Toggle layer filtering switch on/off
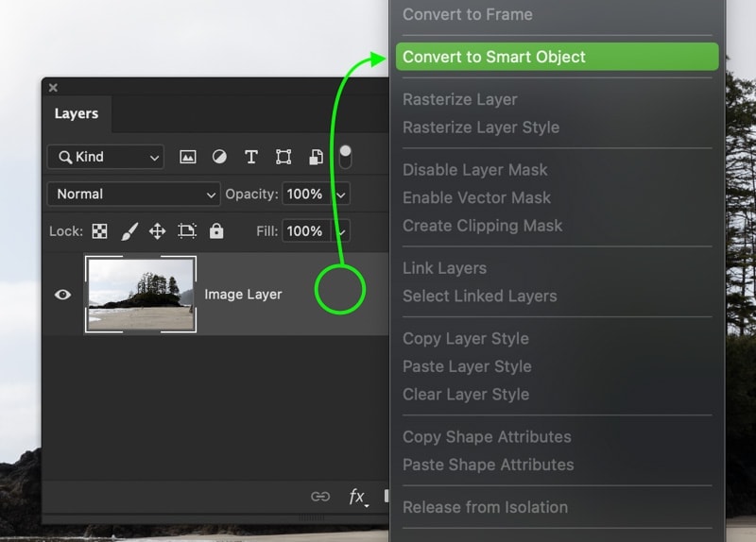Image resolution: width=756 pixels, height=542 pixels. coord(345,157)
